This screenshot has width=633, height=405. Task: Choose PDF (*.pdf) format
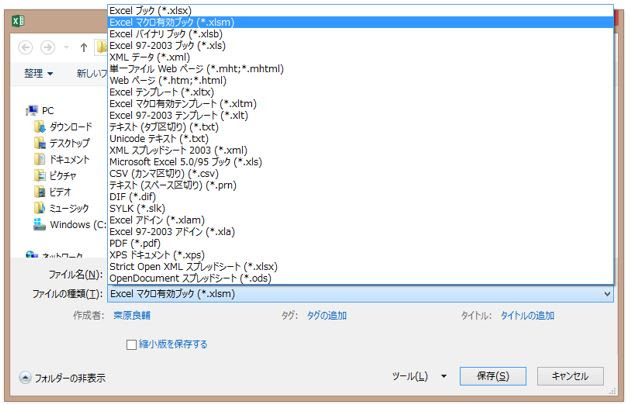[x=361, y=243]
